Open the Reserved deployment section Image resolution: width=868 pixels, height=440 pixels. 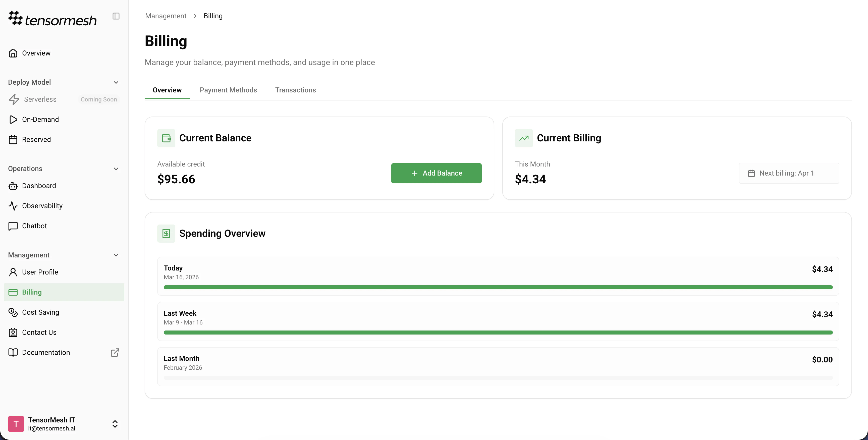pos(36,139)
